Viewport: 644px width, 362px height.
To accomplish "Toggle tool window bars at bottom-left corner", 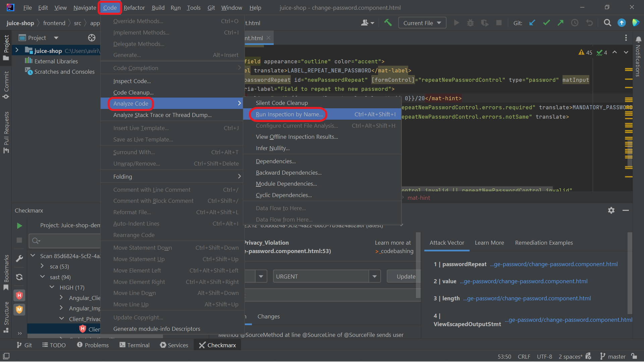I will 6,356.
